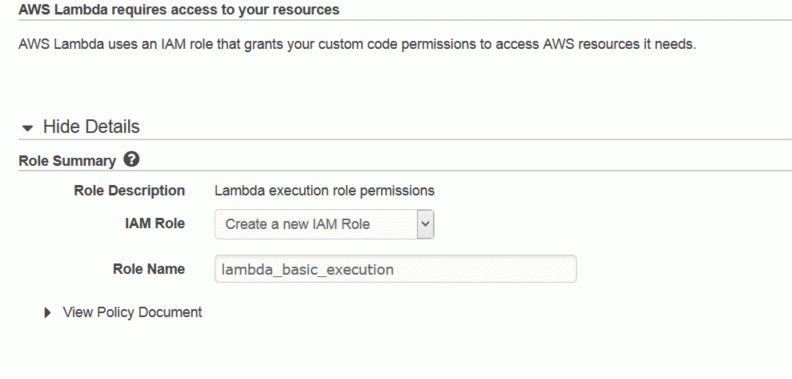
Task: Click 'Lambda execution role permissions' description text
Action: coord(324,191)
